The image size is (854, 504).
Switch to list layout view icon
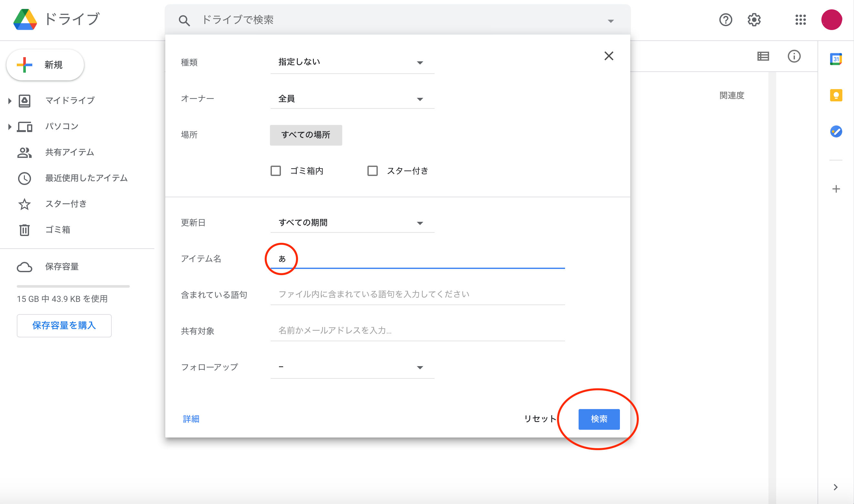tap(763, 56)
